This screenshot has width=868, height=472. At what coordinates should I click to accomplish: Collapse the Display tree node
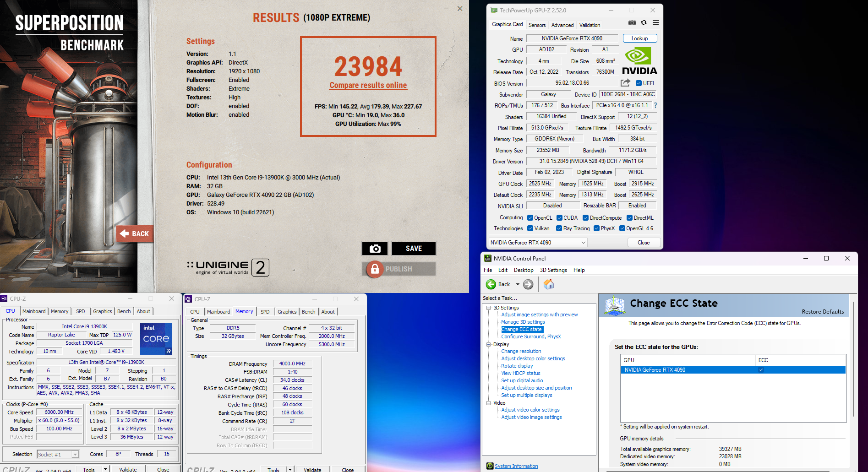[489, 344]
